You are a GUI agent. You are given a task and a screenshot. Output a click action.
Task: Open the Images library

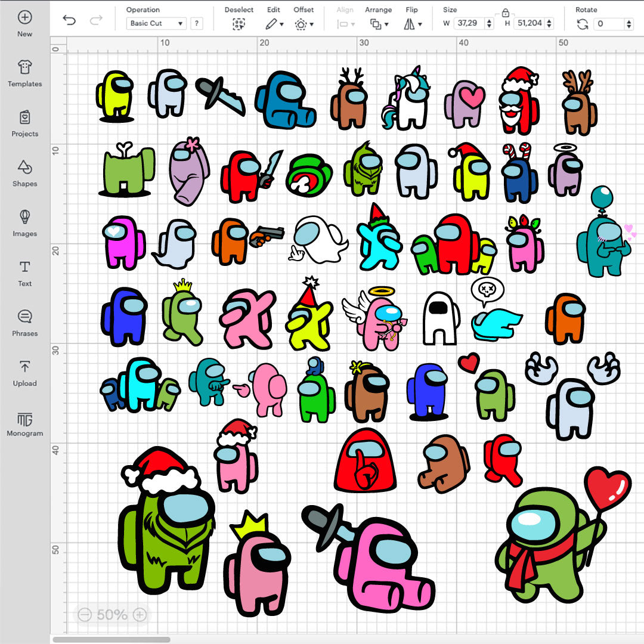(x=24, y=224)
